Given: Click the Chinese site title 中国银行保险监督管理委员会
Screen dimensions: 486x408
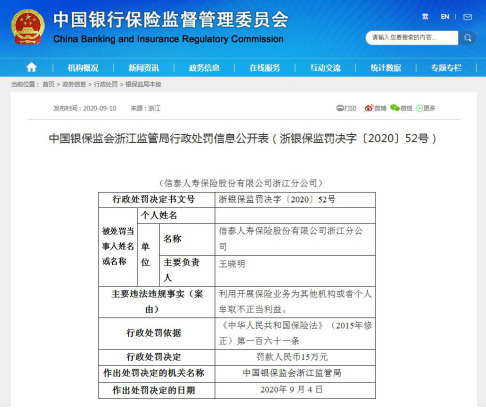Looking at the screenshot, I should [x=171, y=20].
